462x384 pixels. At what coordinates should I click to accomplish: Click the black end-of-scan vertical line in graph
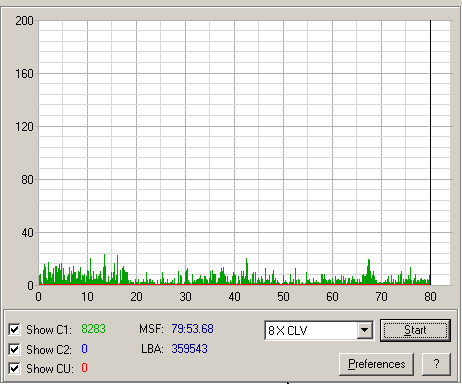(430, 152)
